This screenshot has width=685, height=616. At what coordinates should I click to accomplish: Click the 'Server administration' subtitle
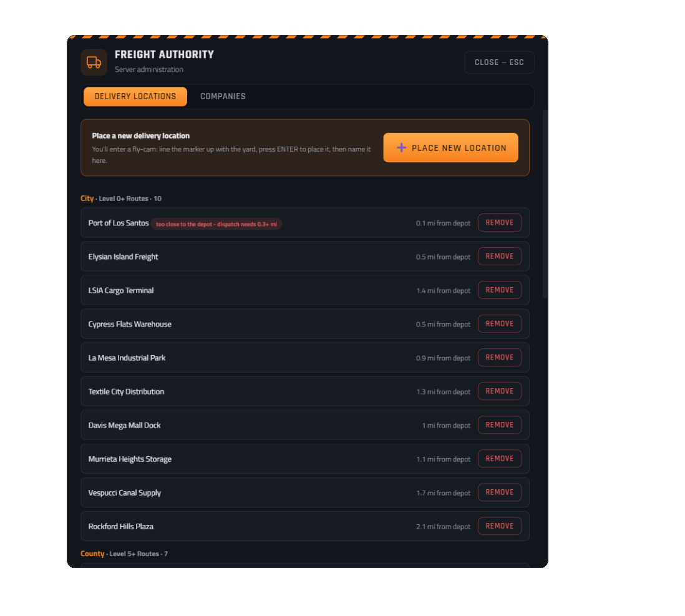pos(149,69)
